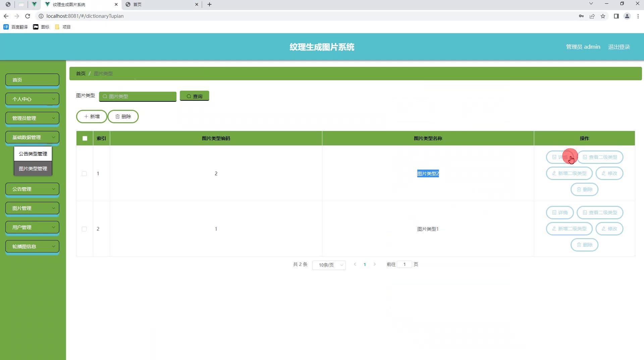Open 图片类型管理 submenu item
The image size is (644, 360).
pos(33,169)
